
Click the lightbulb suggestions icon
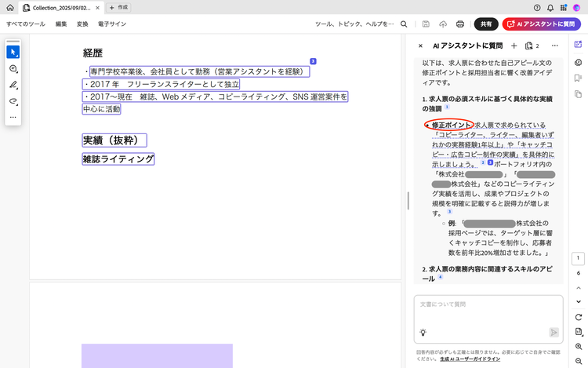(x=423, y=332)
